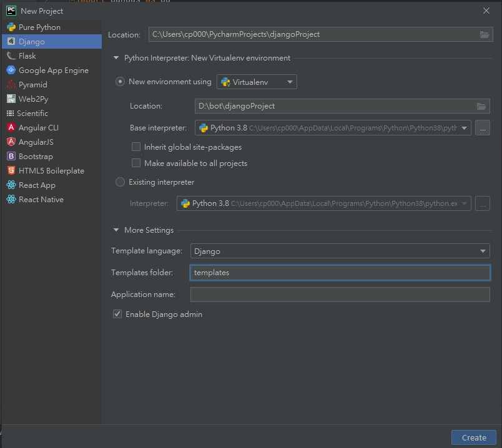Close the New Project dialog
Image resolution: width=502 pixels, height=448 pixels.
click(486, 11)
